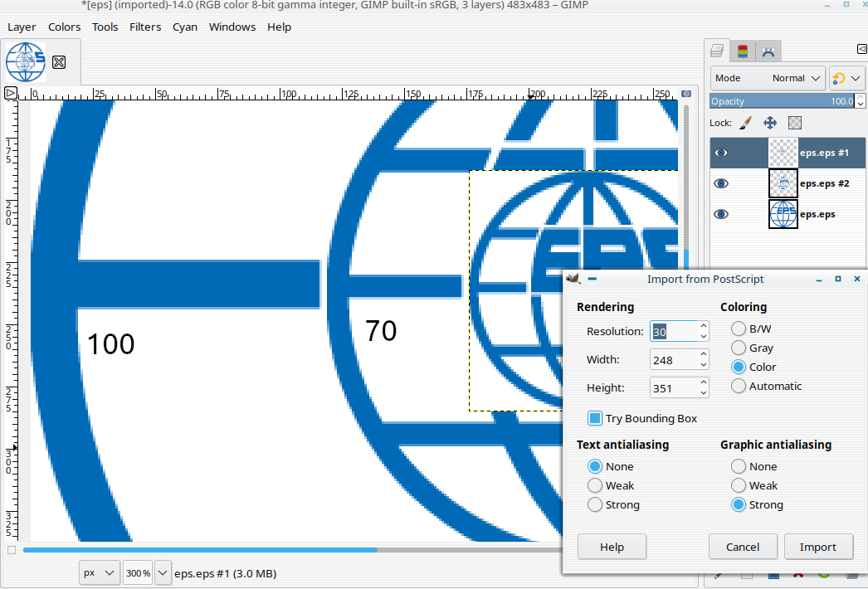868x589 pixels.
Task: Toggle Quick Mask at the bottom-left canvas corner
Action: click(x=12, y=550)
